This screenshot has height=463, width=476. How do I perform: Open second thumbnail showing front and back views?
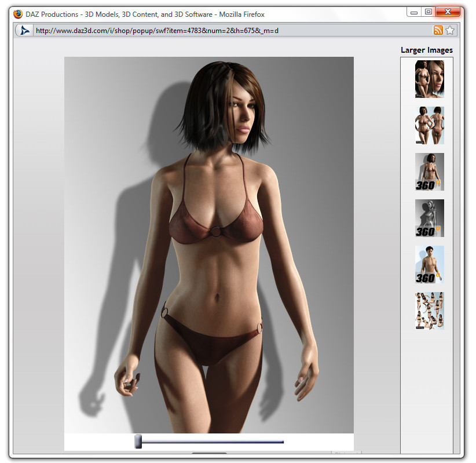coord(429,125)
